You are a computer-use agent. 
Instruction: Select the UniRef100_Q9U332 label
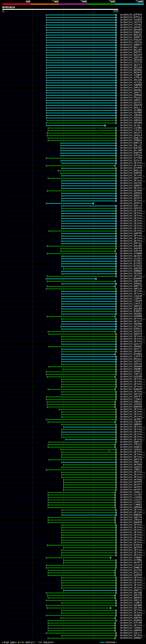pyautogui.click(x=131, y=600)
